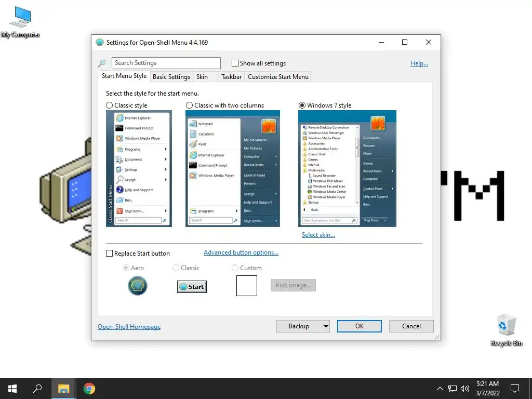Click the Classic two columns preview image
Viewport: 532px width, 399px height.
pyautogui.click(x=233, y=168)
